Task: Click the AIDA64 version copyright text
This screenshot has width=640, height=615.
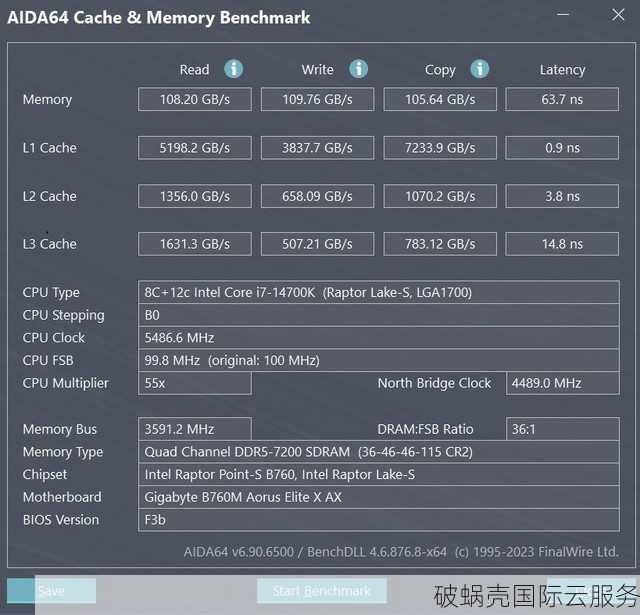Action: tap(401, 552)
